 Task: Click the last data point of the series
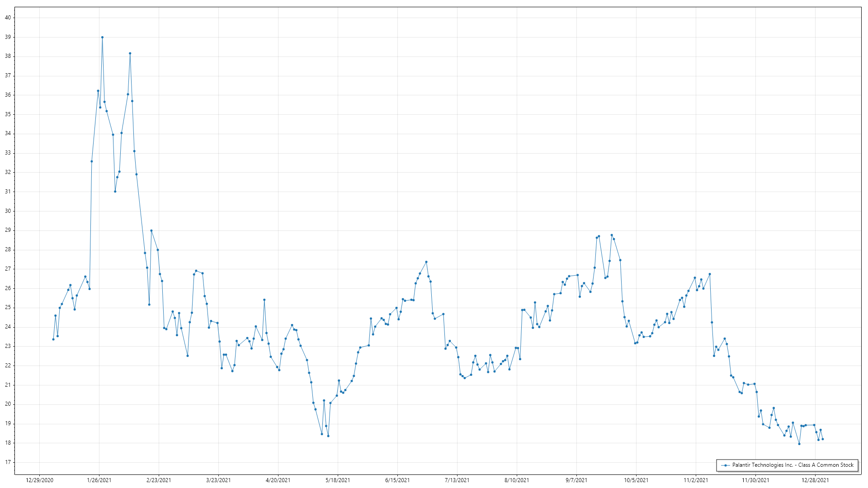click(x=822, y=439)
